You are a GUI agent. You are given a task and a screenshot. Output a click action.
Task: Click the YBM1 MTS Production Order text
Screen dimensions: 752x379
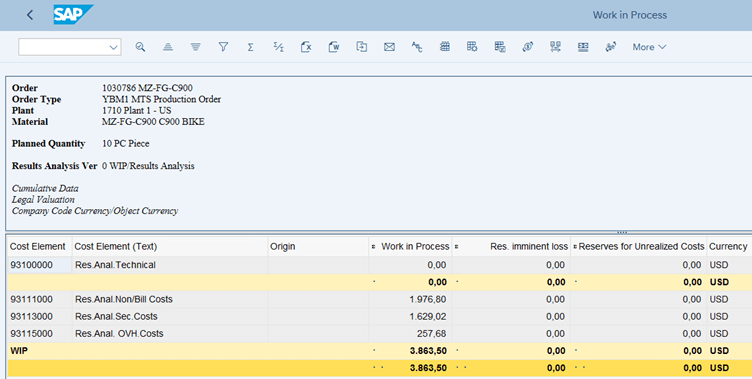[161, 99]
